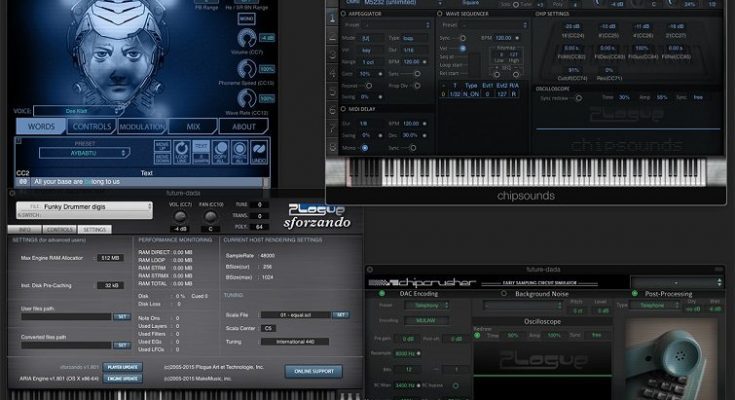Switch to the Modulation tab
735x400 pixels.
click(x=144, y=127)
